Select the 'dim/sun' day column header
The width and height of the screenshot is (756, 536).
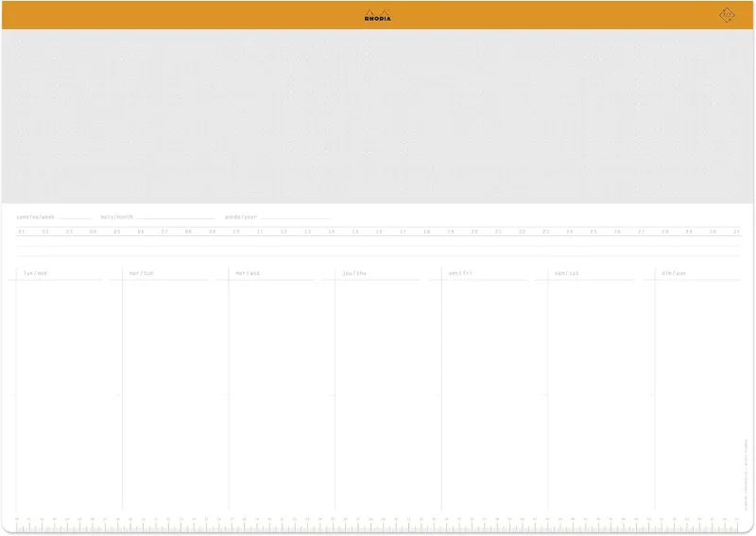point(674,273)
